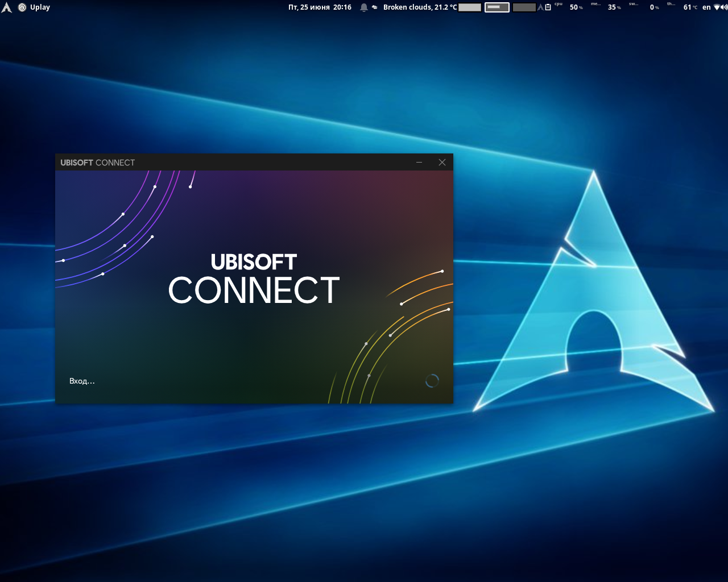Click the weather clouds icon
The width and height of the screenshot is (728, 582).
[x=374, y=7]
